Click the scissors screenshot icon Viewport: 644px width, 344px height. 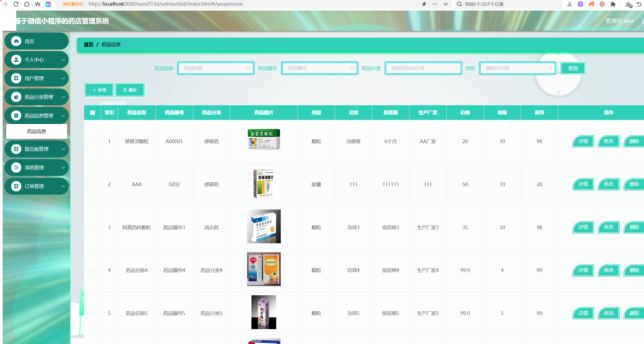570,4
